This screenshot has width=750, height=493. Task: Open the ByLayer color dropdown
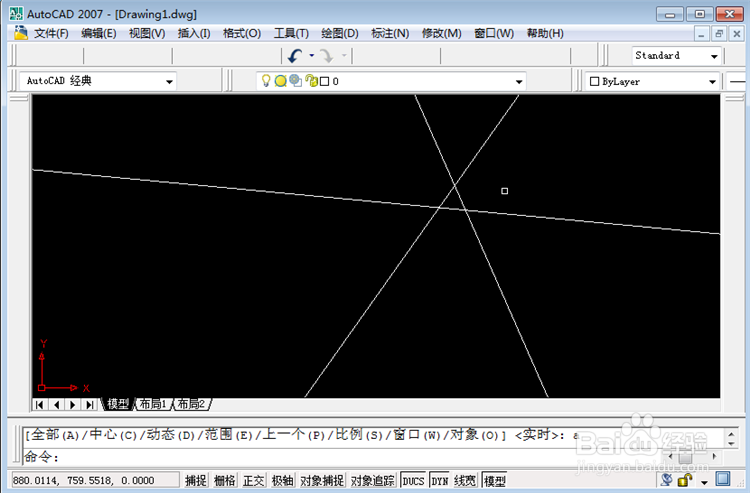coord(712,82)
